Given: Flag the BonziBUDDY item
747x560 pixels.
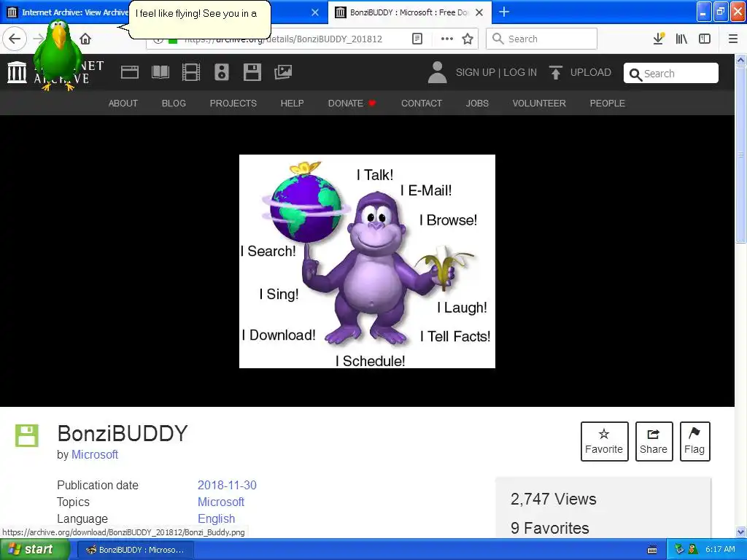Looking at the screenshot, I should point(694,441).
